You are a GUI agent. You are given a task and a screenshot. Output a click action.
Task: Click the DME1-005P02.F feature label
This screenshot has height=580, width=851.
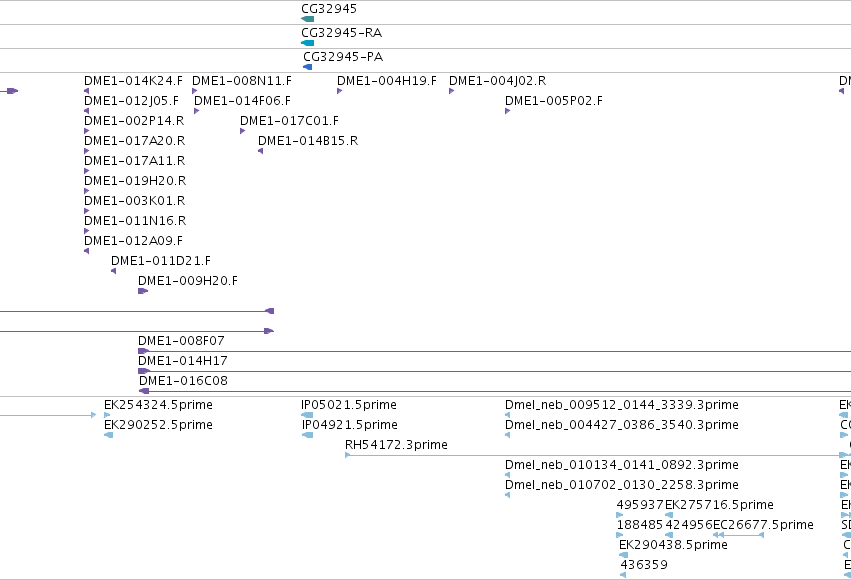[x=554, y=101]
